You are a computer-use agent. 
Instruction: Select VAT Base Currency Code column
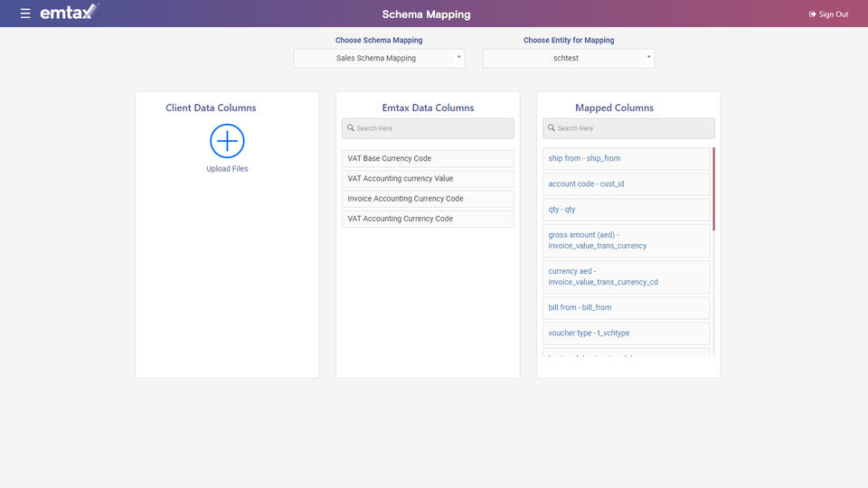point(428,159)
